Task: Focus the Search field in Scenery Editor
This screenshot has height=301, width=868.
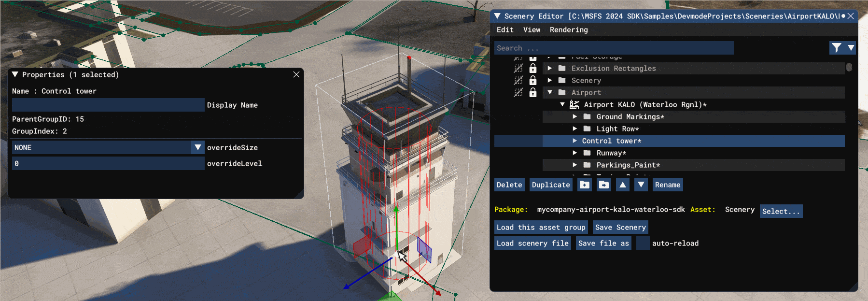Action: (x=614, y=48)
